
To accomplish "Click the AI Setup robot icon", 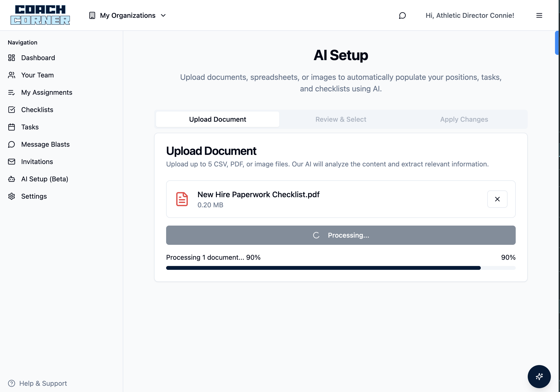I will pyautogui.click(x=12, y=179).
